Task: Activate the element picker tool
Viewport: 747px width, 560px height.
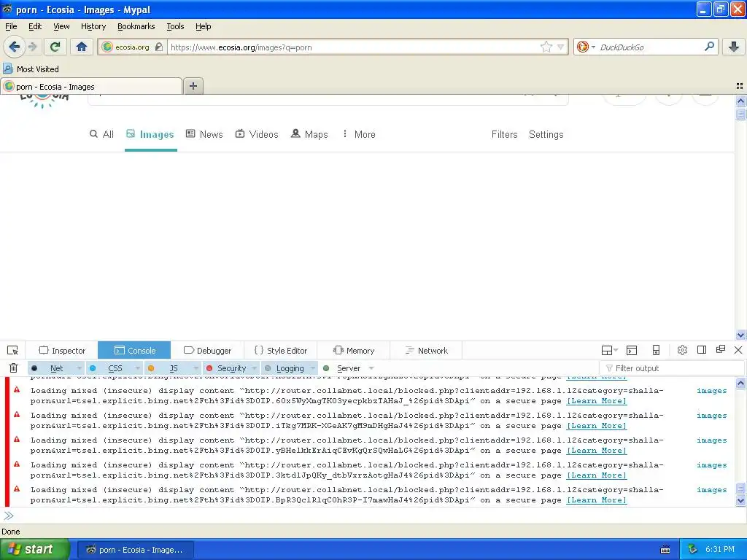Action: 13,351
